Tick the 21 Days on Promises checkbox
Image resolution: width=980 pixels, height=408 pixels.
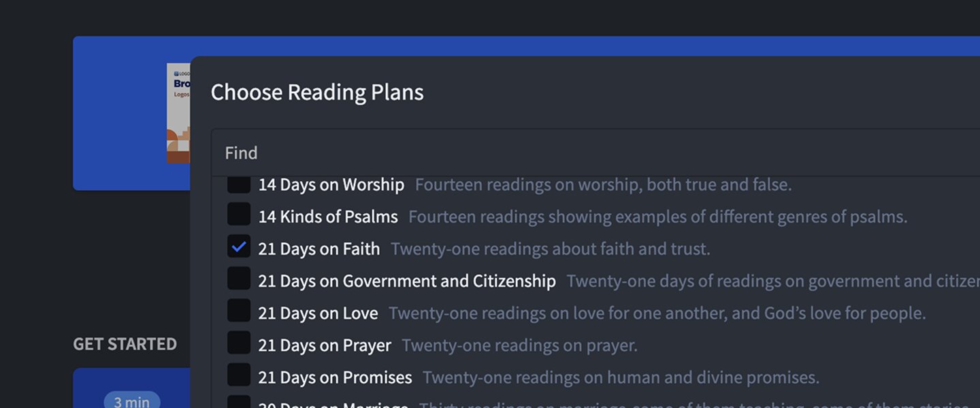click(238, 377)
